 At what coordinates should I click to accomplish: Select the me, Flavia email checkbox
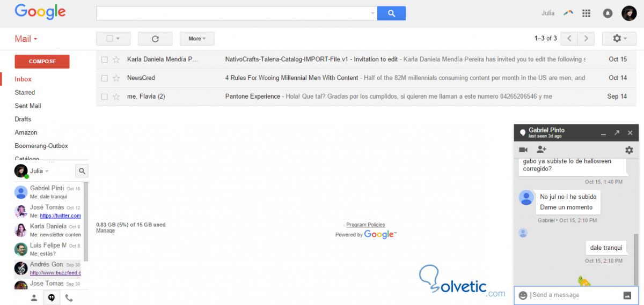[x=105, y=96]
